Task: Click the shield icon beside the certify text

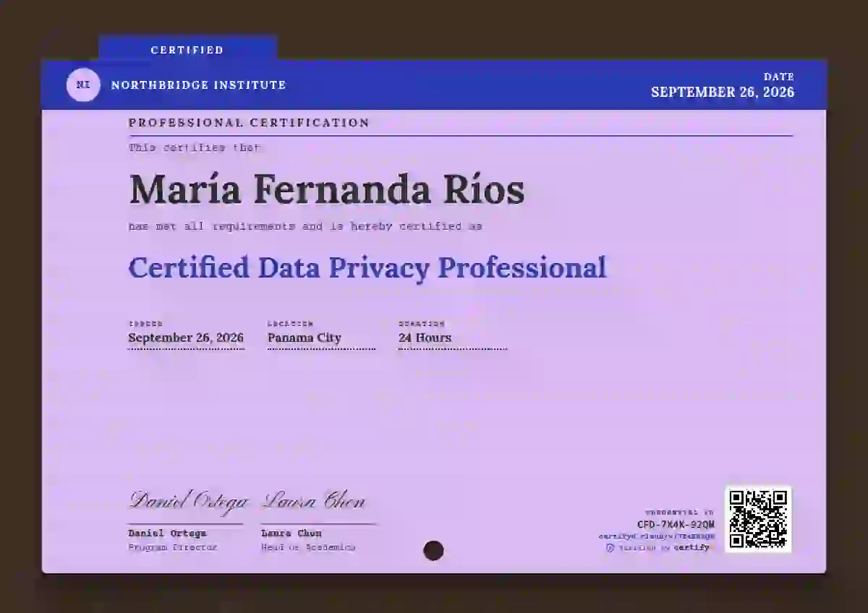Action: tap(610, 548)
